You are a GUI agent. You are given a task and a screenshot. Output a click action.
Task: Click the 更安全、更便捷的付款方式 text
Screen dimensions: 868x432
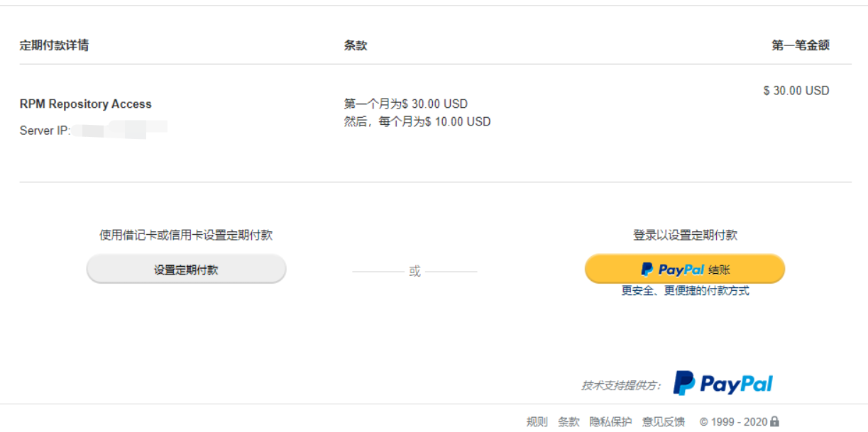[x=685, y=291]
